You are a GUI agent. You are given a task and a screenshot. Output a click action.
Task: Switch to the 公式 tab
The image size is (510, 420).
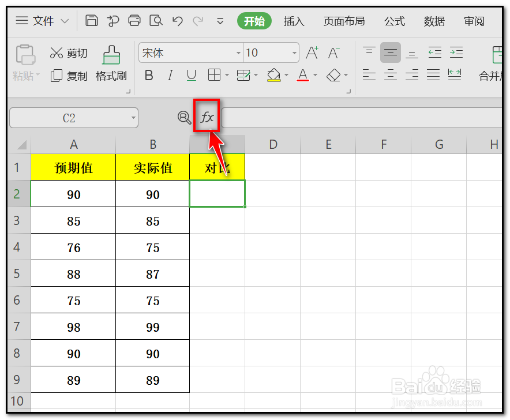pos(395,21)
